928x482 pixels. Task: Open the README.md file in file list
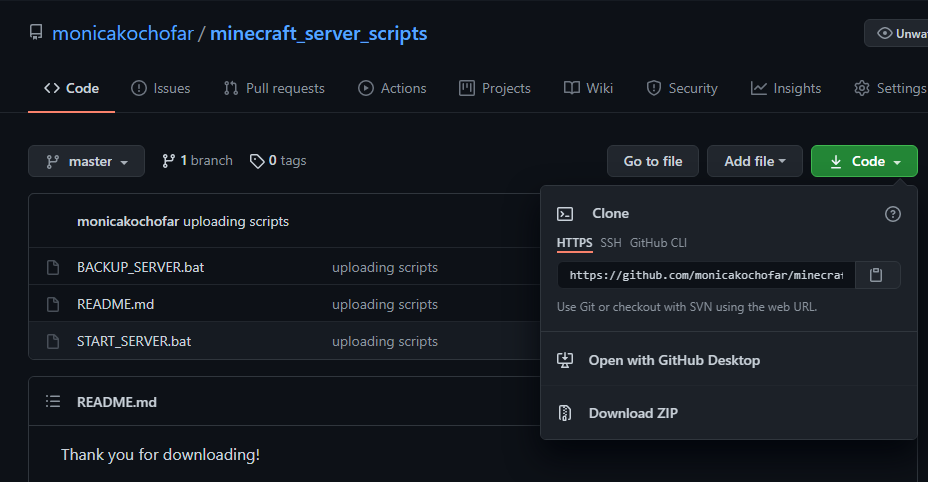[x=115, y=304]
